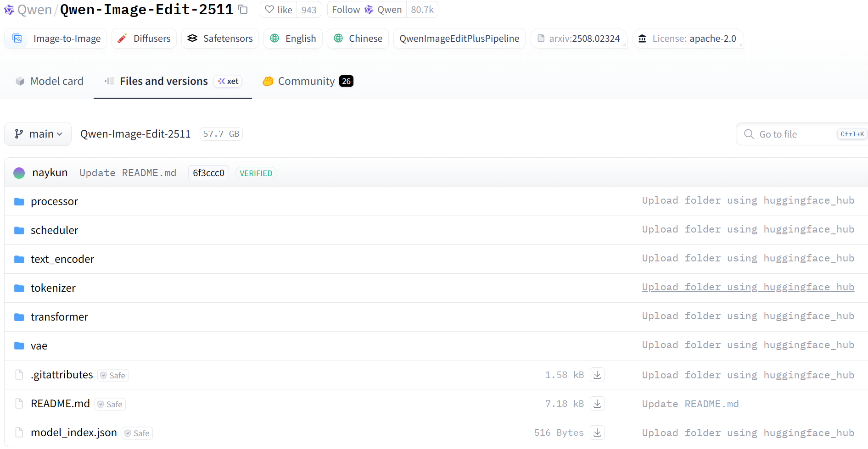Open the License apache-2.0 tag
The image size is (868, 449).
click(x=688, y=39)
